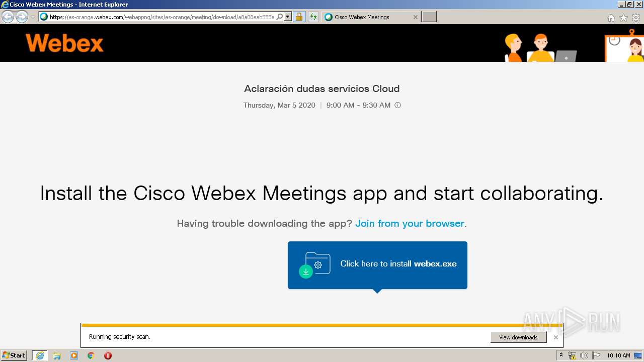The height and width of the screenshot is (362, 644).
Task: Expand the address bar autocomplete dropdown
Action: pos(288,17)
